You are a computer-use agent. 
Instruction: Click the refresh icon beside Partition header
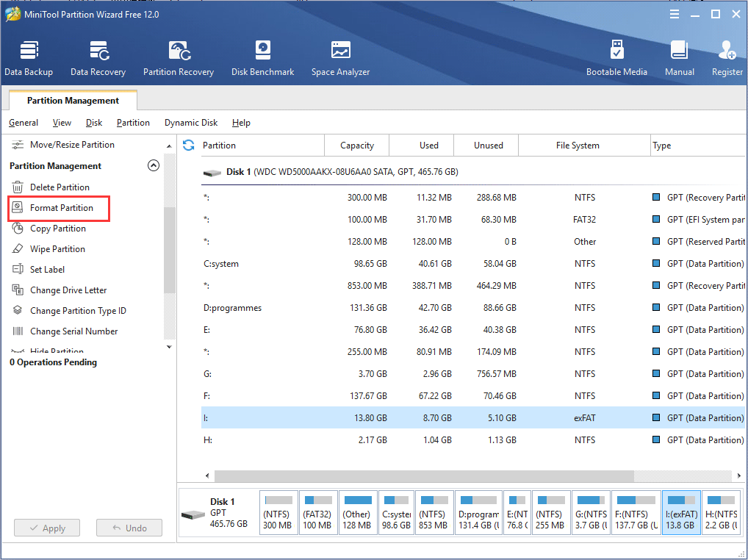(189, 146)
